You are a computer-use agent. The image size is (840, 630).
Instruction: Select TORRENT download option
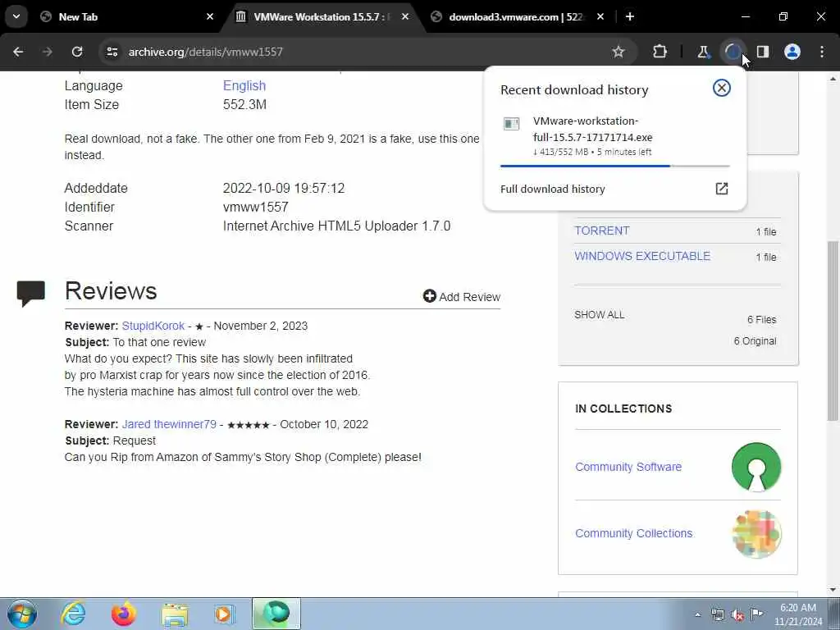602,231
